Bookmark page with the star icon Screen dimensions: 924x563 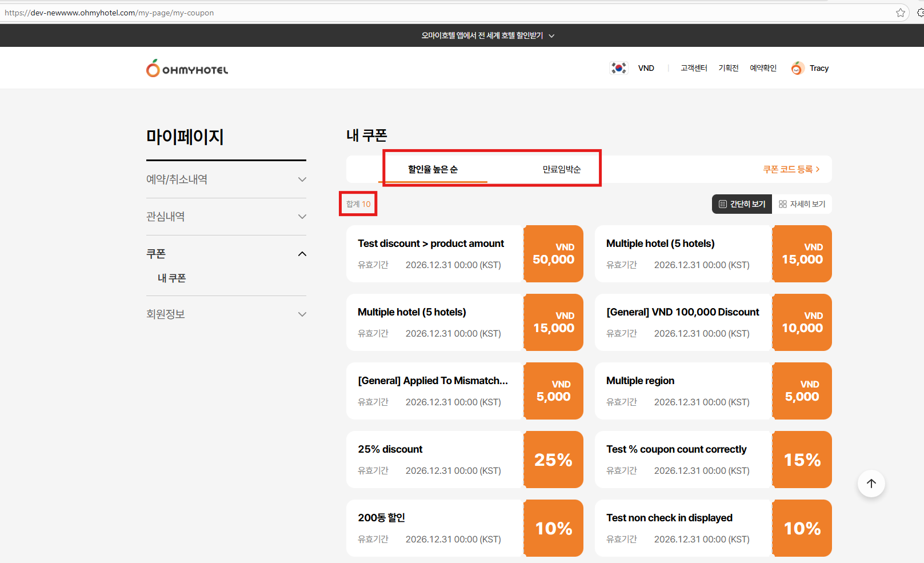coord(901,13)
